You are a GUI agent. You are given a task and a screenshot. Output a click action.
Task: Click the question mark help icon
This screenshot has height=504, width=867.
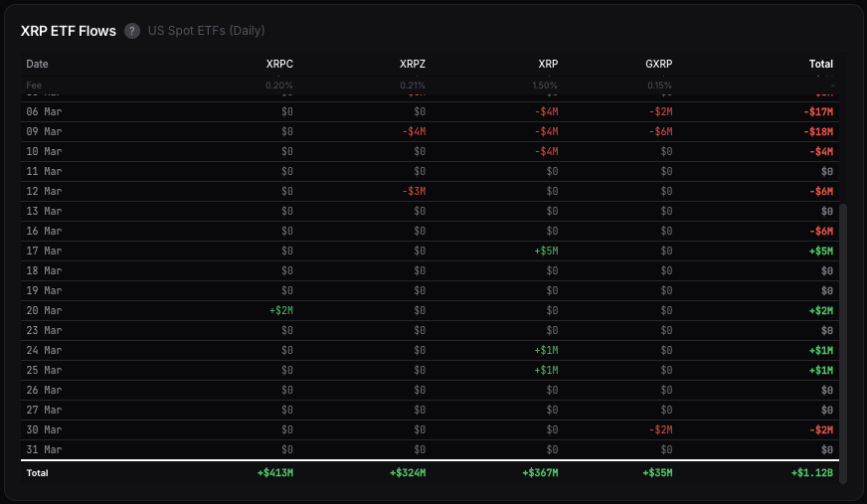(131, 31)
